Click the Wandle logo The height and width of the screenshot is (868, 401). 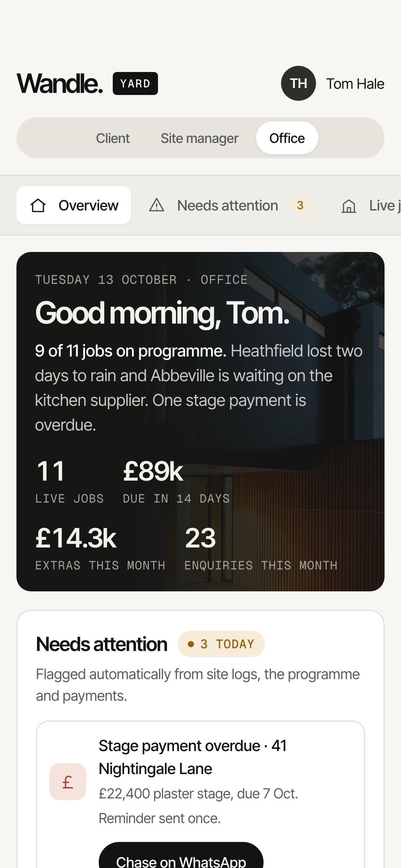(x=60, y=83)
